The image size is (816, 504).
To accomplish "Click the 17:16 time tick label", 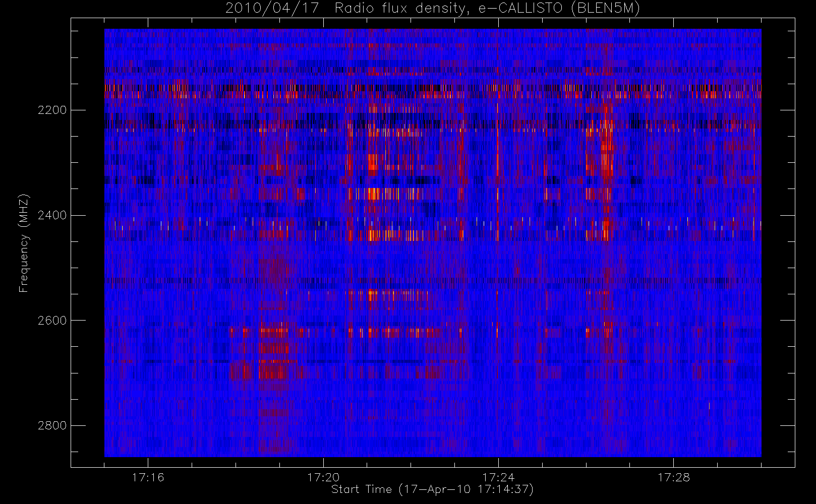I will pos(148,477).
